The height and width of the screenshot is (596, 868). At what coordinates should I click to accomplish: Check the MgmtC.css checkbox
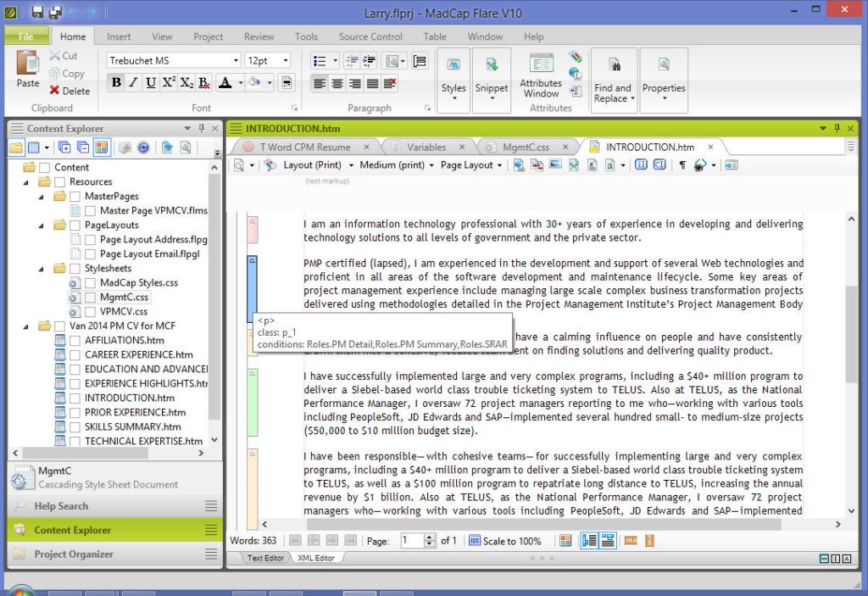pyautogui.click(x=90, y=298)
